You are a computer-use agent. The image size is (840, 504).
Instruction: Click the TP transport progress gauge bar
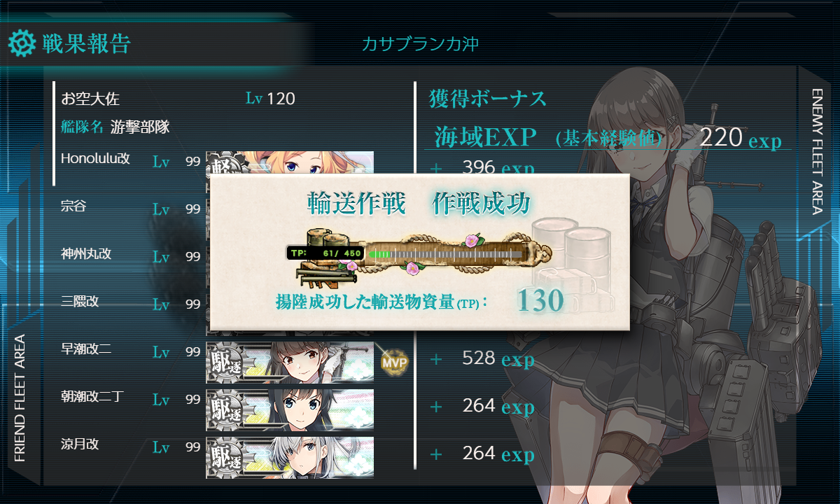click(x=445, y=253)
